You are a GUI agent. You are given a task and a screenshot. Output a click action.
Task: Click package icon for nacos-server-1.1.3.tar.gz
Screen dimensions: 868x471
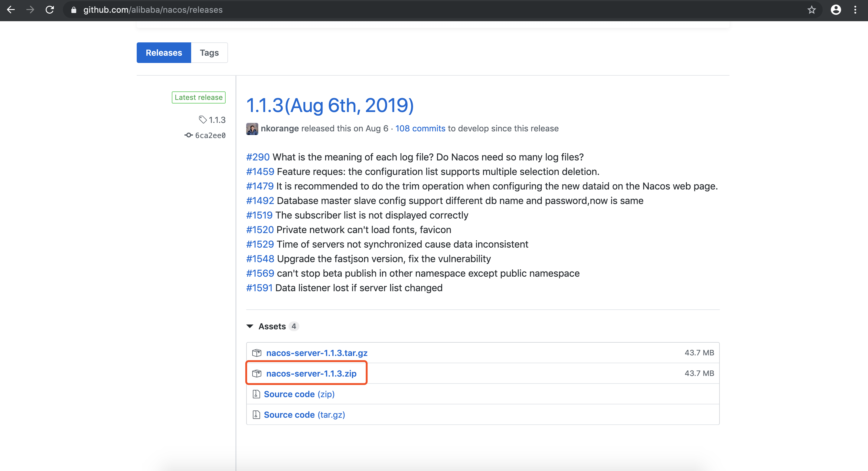257,353
